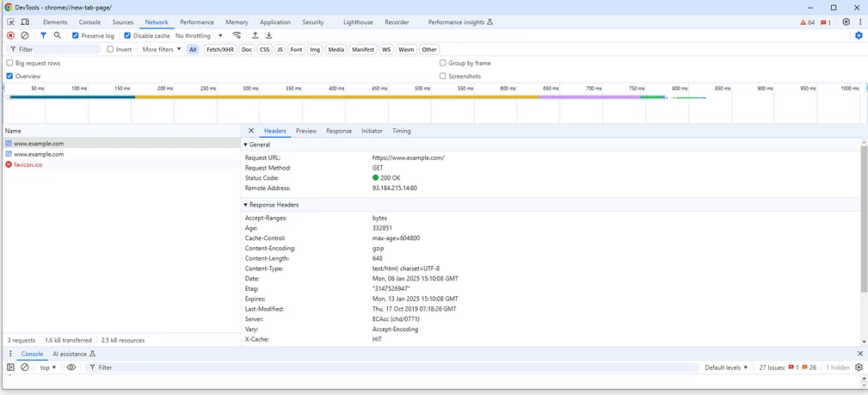
Task: Click the Chrome icon in the title bar
Action: coord(9,7)
